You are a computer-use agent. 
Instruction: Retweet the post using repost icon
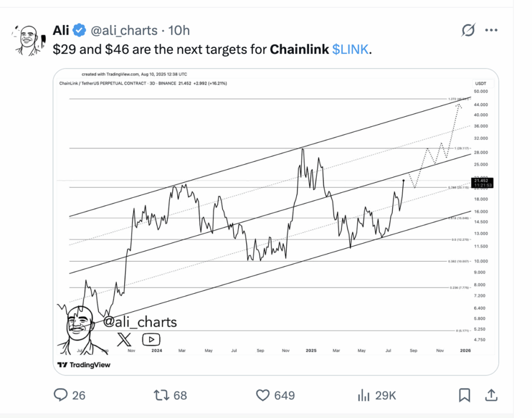(161, 395)
